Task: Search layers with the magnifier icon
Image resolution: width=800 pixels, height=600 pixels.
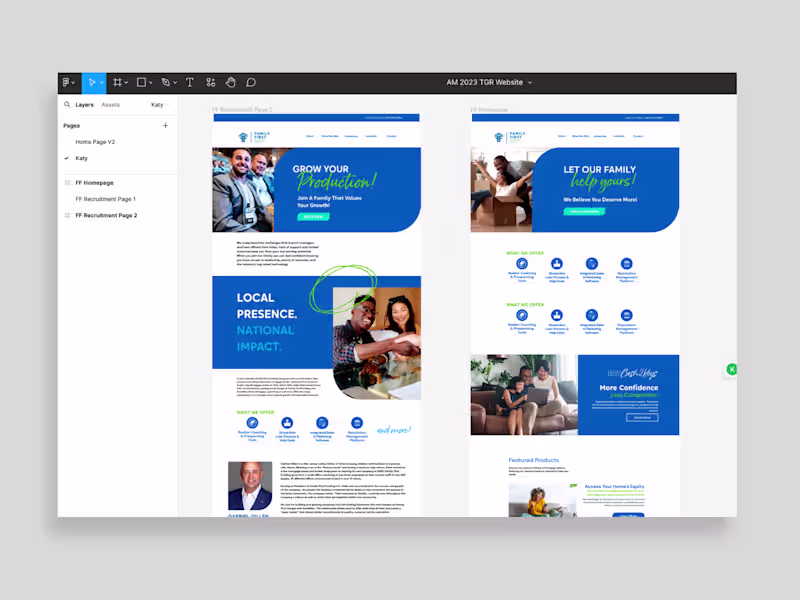Action: point(67,105)
